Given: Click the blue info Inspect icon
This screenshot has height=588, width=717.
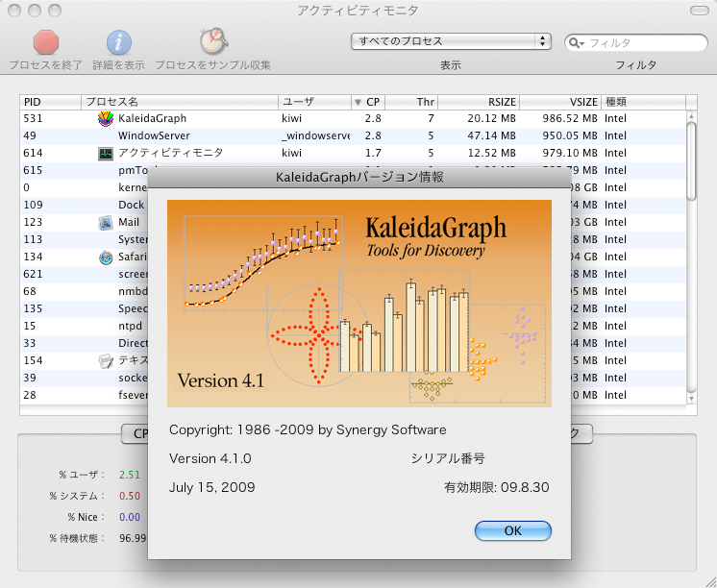Looking at the screenshot, I should coord(119,43).
